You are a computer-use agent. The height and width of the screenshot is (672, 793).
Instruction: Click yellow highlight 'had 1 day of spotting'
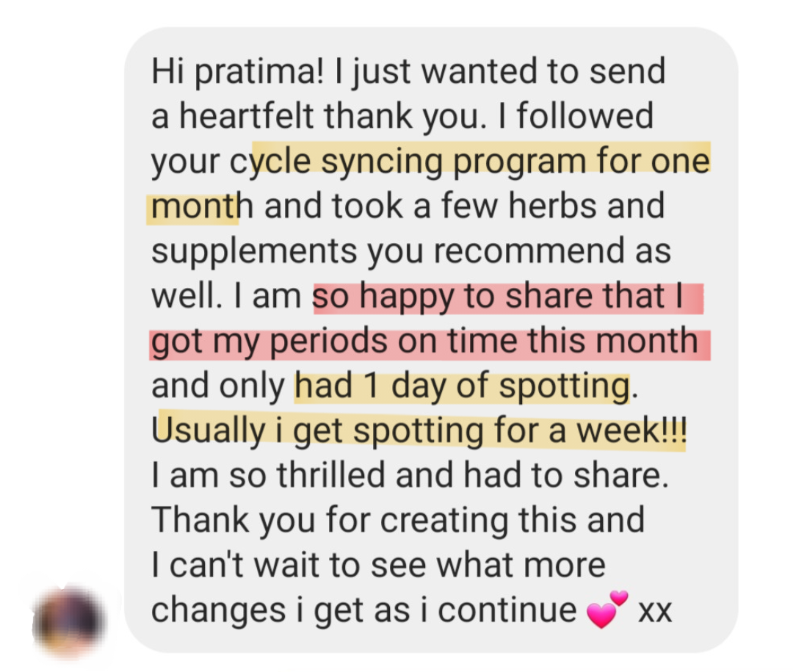[462, 387]
